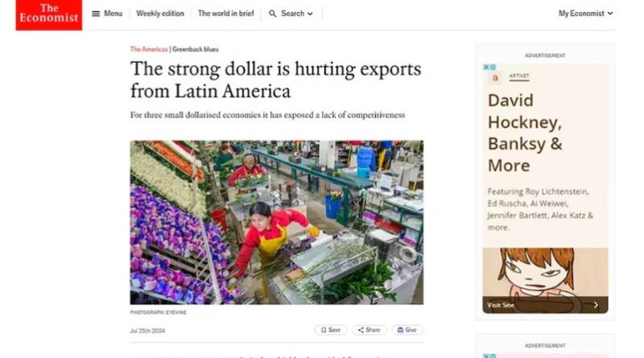Click the bookmark icon on Save
Viewport: 644px width, 358px height.
pyautogui.click(x=324, y=330)
